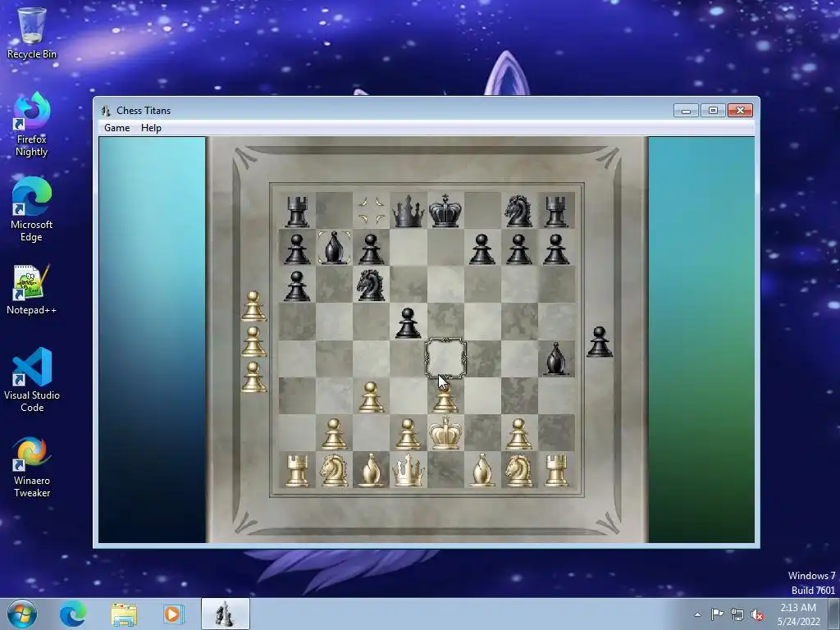Select the Notepad++ desktop shortcut
The image size is (840, 630).
click(32, 290)
